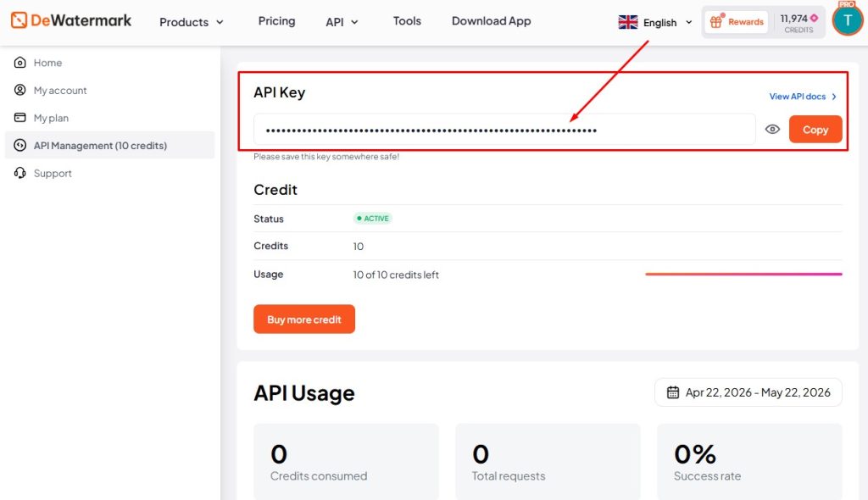This screenshot has height=500, width=868.
Task: Open the Tools menu item
Action: (407, 21)
